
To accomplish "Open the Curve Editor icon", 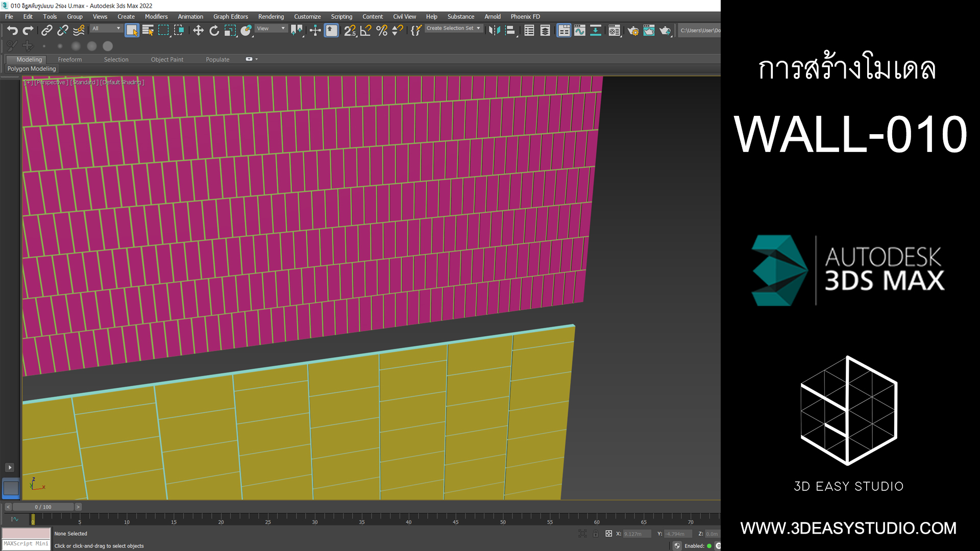I will pos(580,31).
